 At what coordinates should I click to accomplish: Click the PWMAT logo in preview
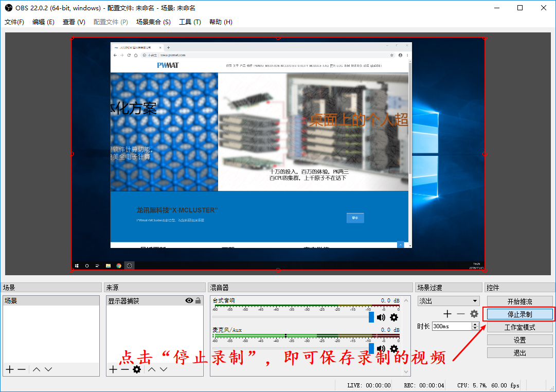[x=168, y=65]
